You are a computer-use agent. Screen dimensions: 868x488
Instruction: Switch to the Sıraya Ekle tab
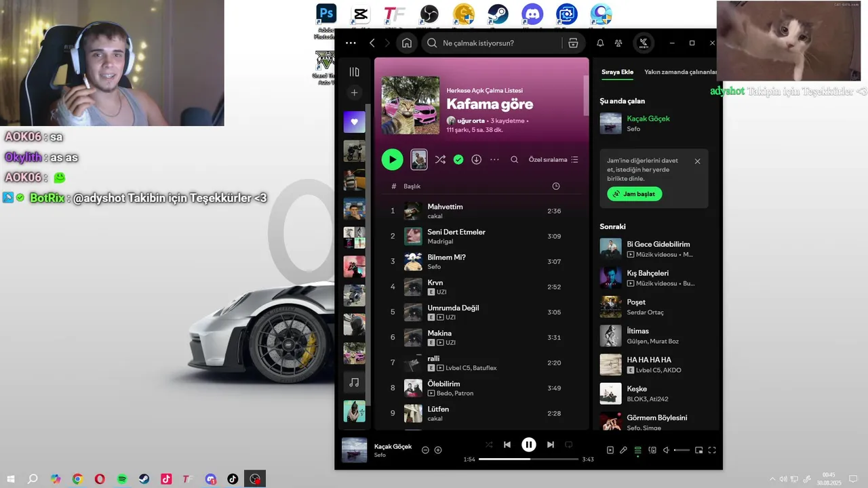tap(617, 72)
